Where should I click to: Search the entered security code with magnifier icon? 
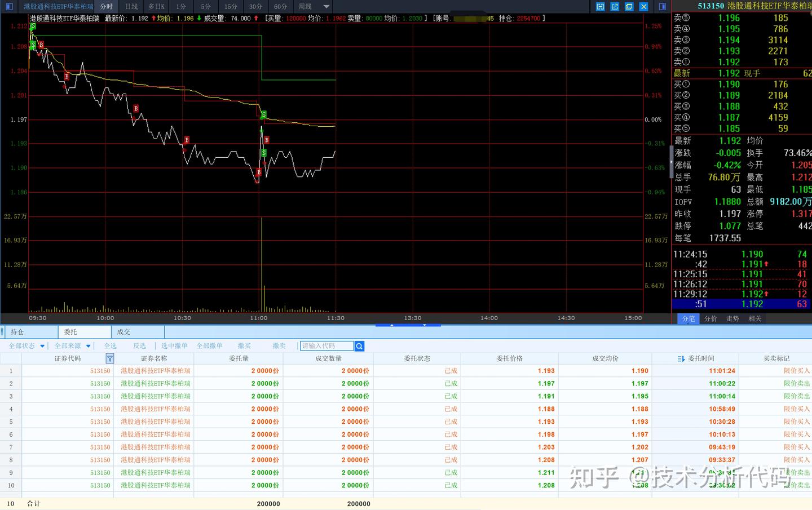pyautogui.click(x=359, y=346)
